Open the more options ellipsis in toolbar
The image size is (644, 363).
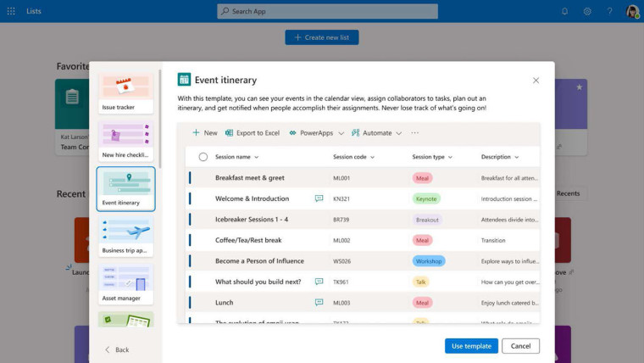pos(415,133)
